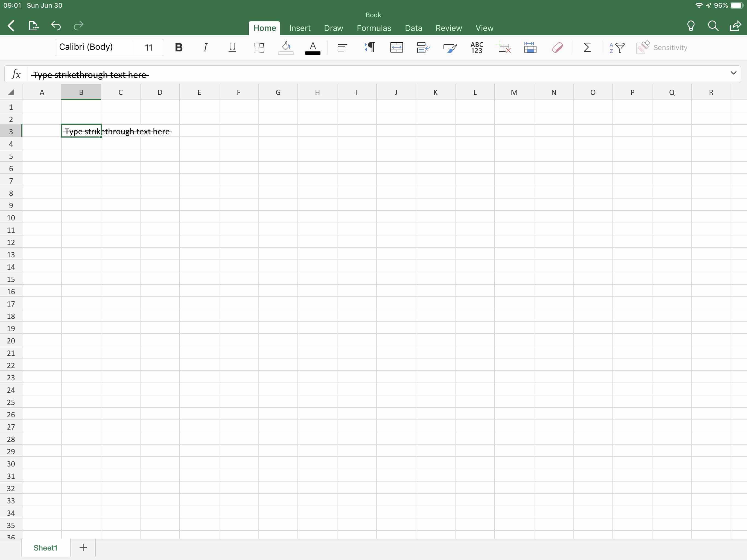This screenshot has height=560, width=747.
Task: Switch to the Draw tab
Action: click(x=333, y=28)
